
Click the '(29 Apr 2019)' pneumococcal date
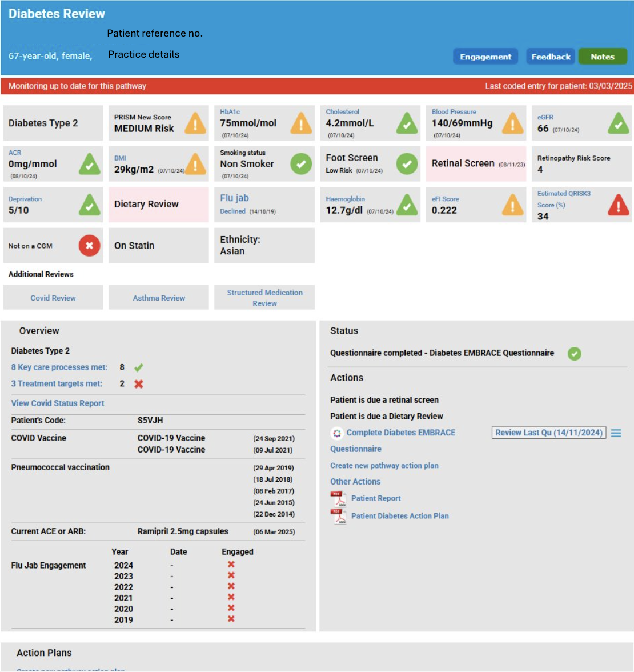[x=273, y=468]
